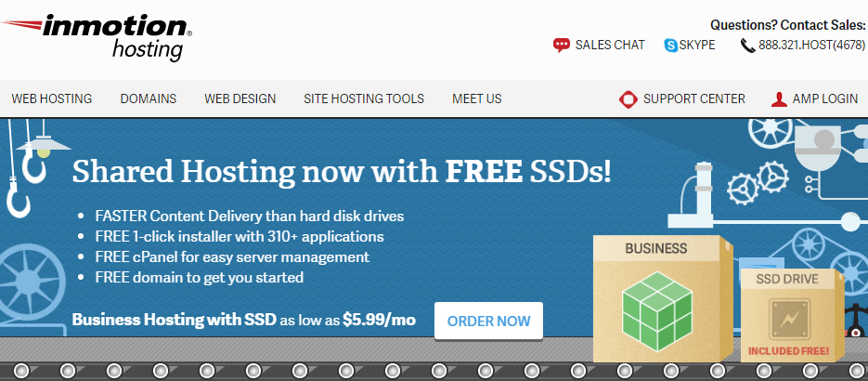Click the green cube on Business box
This screenshot has width=868, height=381.
(x=656, y=311)
